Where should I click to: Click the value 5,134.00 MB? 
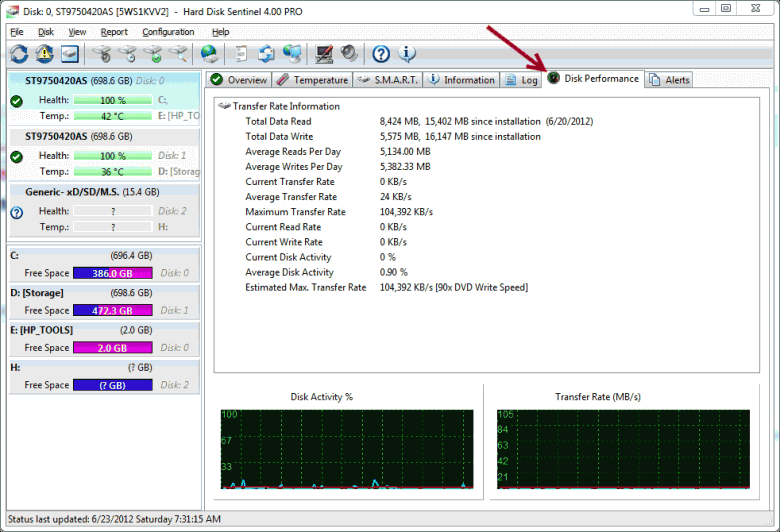[x=405, y=152]
